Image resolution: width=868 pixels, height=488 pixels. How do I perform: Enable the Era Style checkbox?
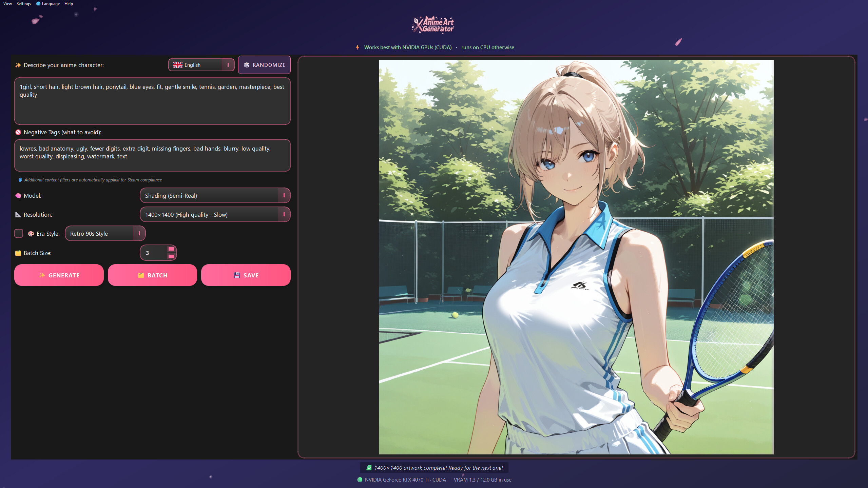click(19, 234)
